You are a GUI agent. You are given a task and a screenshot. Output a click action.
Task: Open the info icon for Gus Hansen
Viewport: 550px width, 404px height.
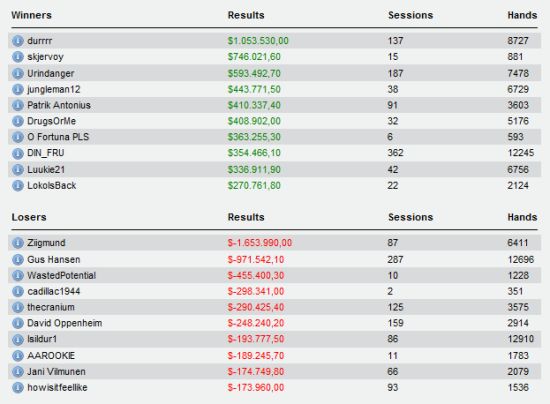18,260
